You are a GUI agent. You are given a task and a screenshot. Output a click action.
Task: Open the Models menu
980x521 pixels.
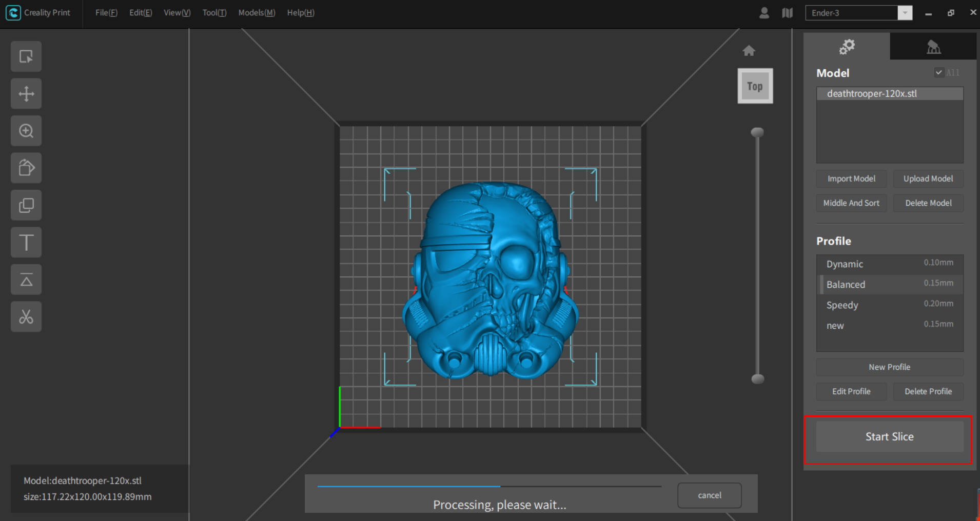coord(256,12)
